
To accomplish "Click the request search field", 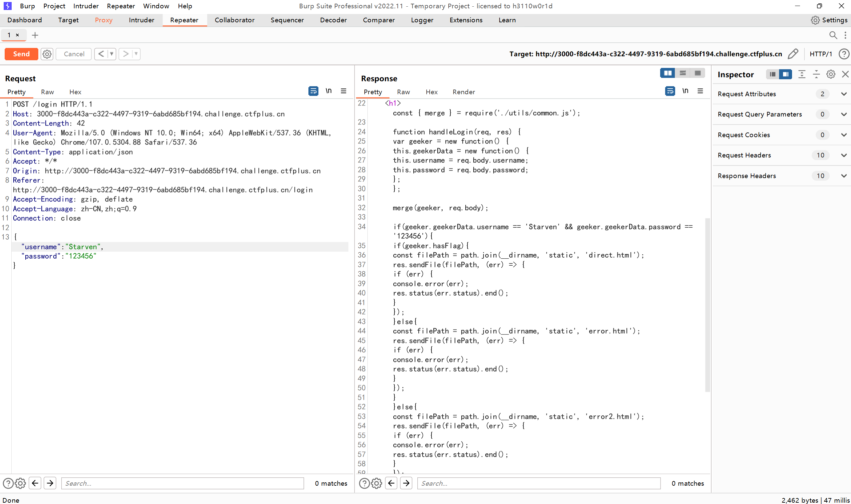I will click(x=183, y=483).
